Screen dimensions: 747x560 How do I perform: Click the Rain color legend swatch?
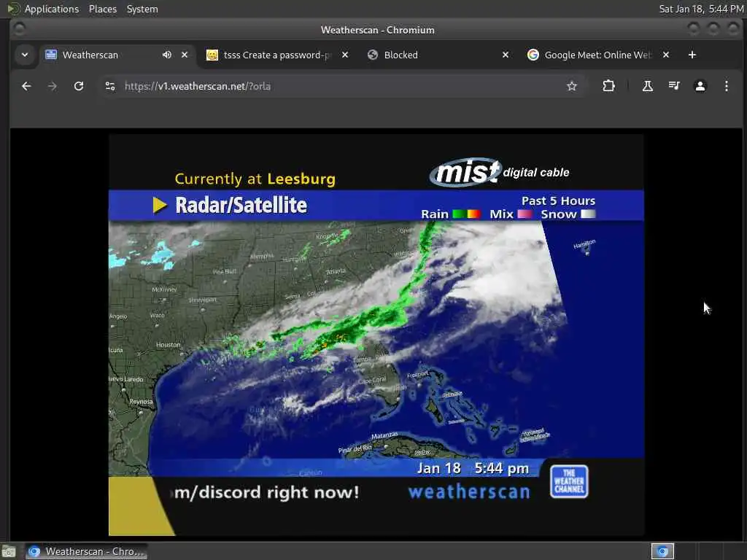click(466, 214)
